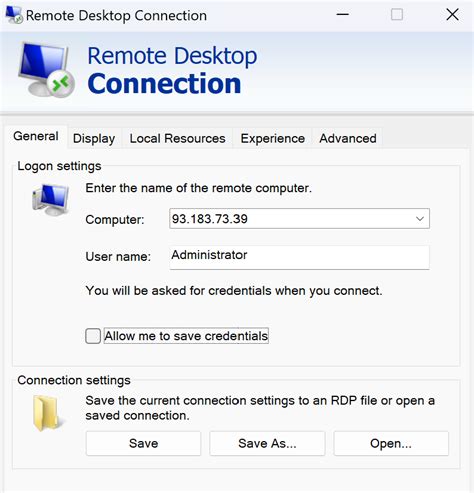This screenshot has width=474, height=493.
Task: Click the computer icon in Logon settings
Action: 51,199
